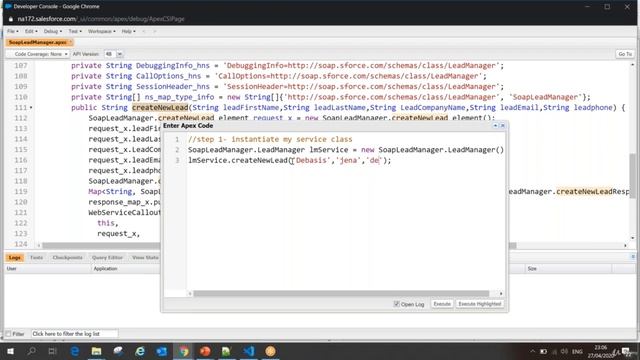The image size is (640, 360).
Task: Open Microsoft Edge from the taskbar
Action: [75, 351]
